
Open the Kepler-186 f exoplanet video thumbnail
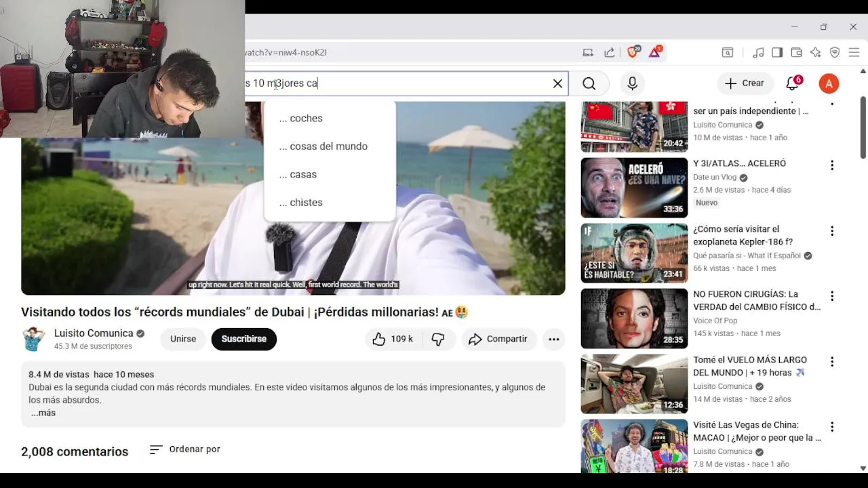click(x=634, y=253)
